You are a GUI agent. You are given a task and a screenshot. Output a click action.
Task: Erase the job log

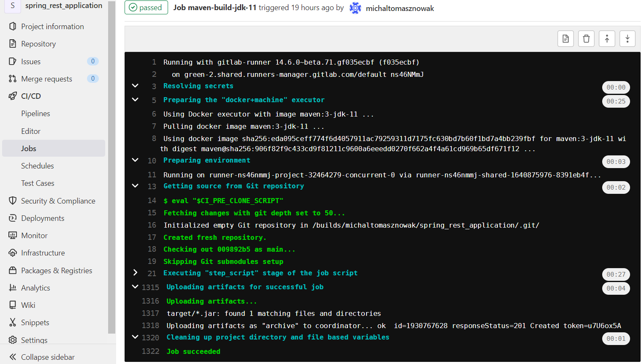(586, 38)
